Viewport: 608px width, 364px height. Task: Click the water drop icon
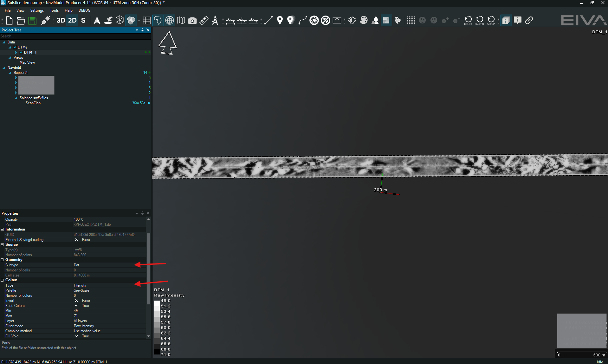coord(375,21)
